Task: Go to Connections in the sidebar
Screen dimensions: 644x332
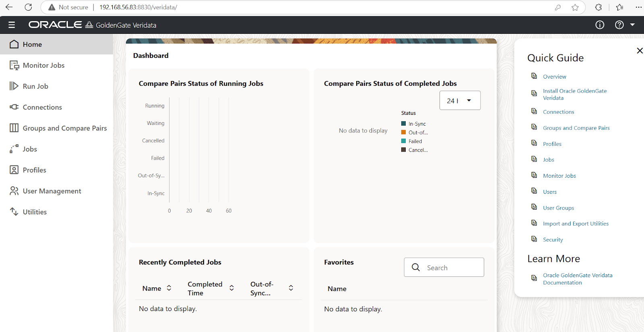Action: [56, 107]
